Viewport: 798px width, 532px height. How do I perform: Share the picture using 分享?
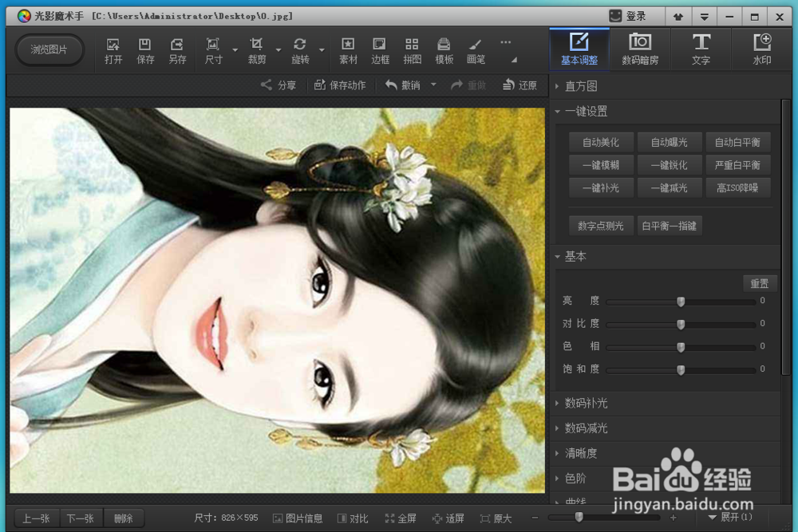(279, 85)
